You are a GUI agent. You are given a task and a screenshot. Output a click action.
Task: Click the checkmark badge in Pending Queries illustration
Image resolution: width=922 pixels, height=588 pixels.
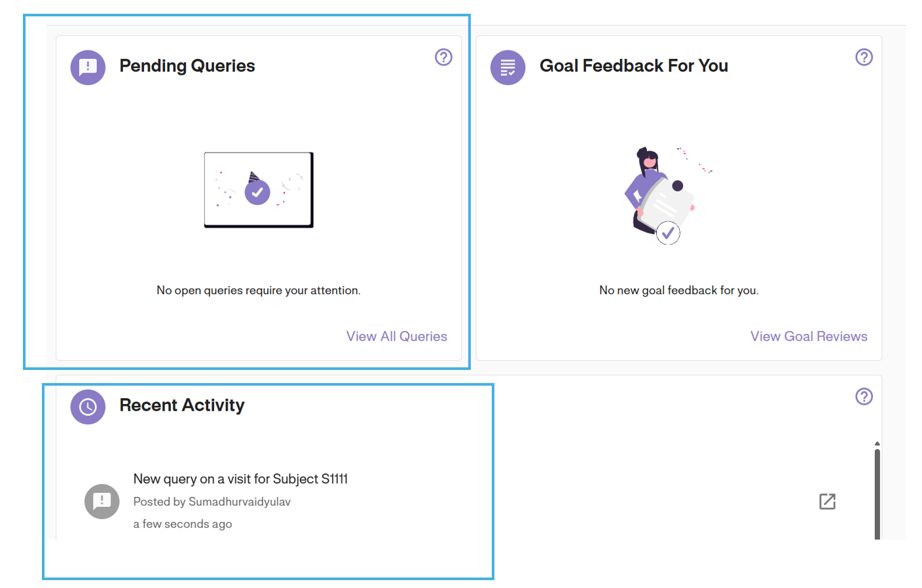[x=258, y=192]
